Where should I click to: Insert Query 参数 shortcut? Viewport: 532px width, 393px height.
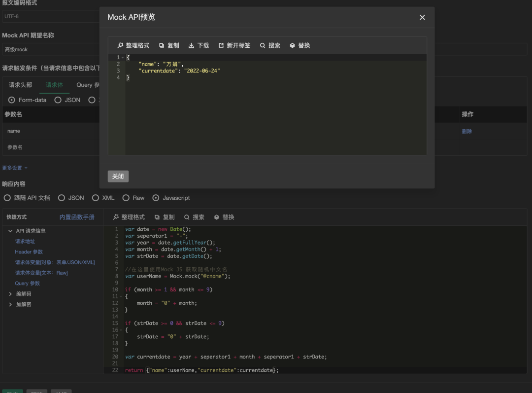tap(28, 284)
